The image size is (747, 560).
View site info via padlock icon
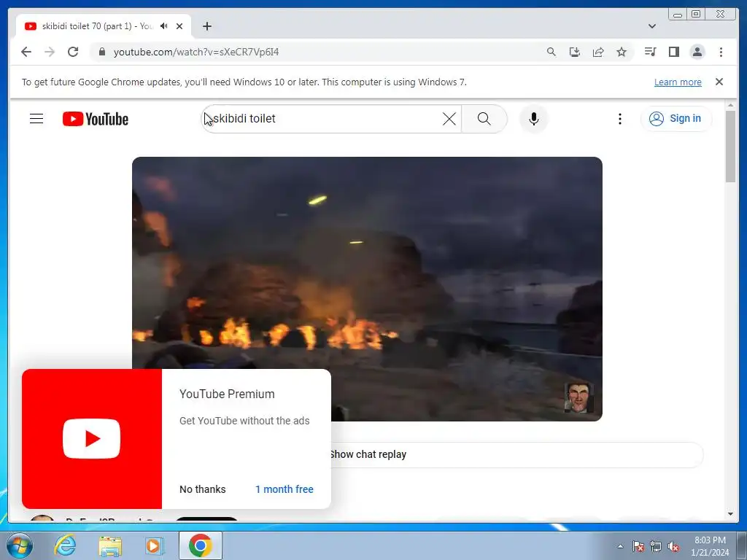[x=101, y=52]
